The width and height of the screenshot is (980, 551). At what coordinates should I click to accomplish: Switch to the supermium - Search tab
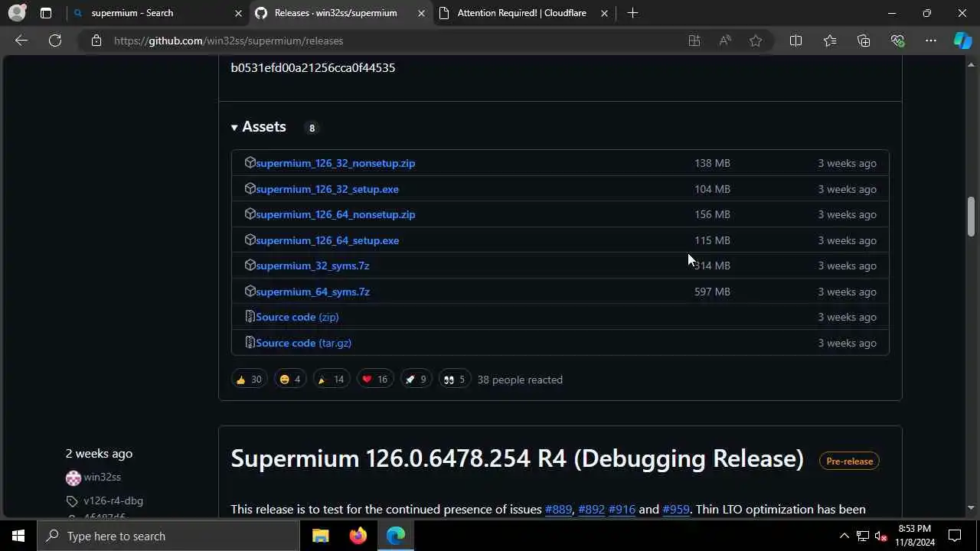point(157,13)
